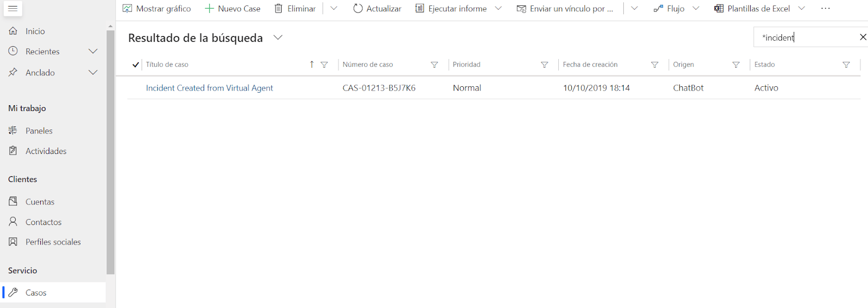Click the Mostrar gráfico chart icon
This screenshot has height=308, width=868.
[127, 9]
